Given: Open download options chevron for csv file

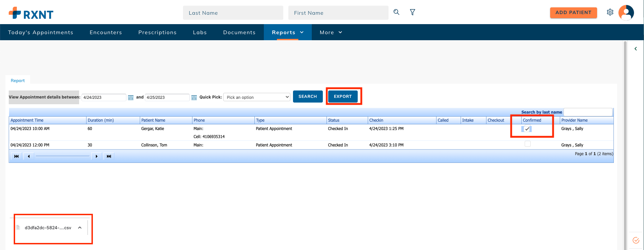Looking at the screenshot, I should coord(80,228).
